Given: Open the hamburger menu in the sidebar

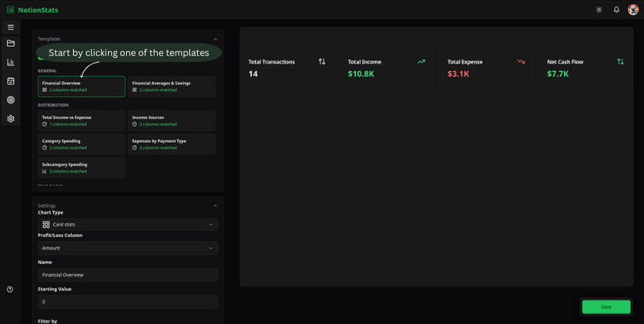Looking at the screenshot, I should (x=10, y=27).
